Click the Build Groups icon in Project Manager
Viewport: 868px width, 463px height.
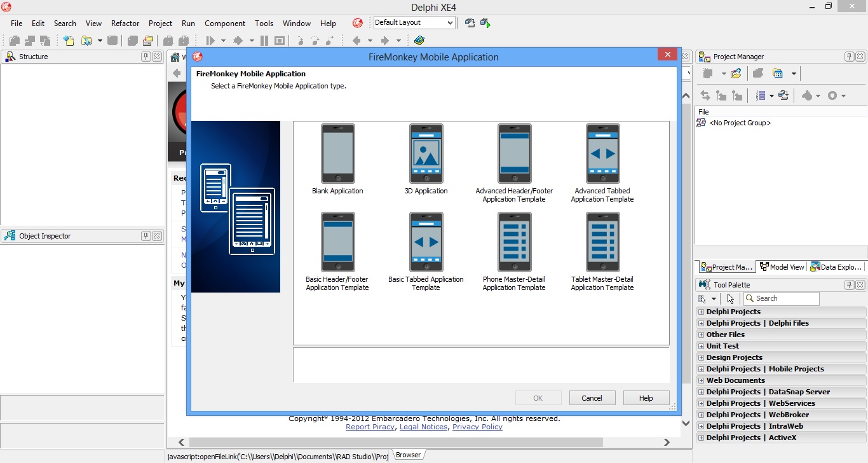(783, 95)
